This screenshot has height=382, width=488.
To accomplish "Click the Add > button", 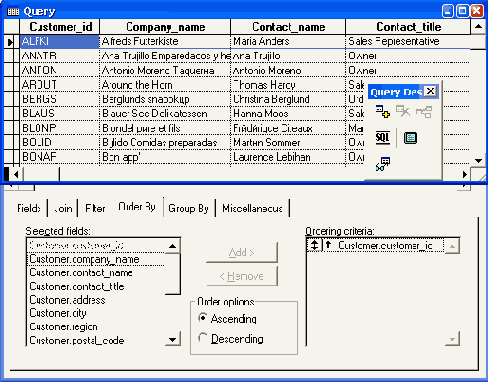I will [242, 252].
